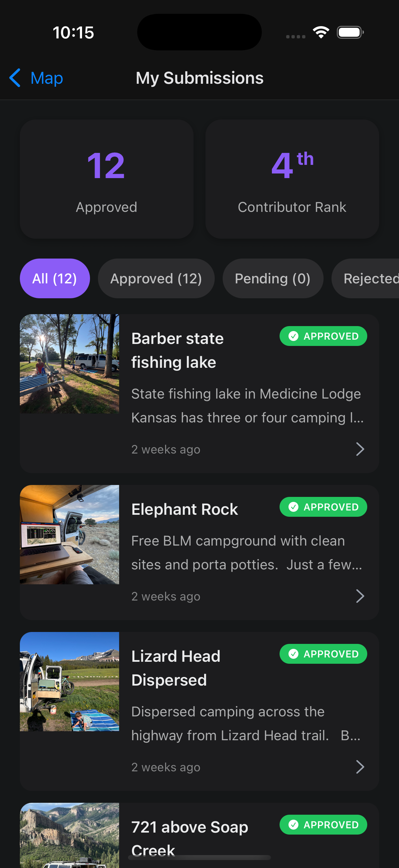The width and height of the screenshot is (399, 868).
Task: Open Lizard Head Dispersed via its chevron
Action: point(360,767)
